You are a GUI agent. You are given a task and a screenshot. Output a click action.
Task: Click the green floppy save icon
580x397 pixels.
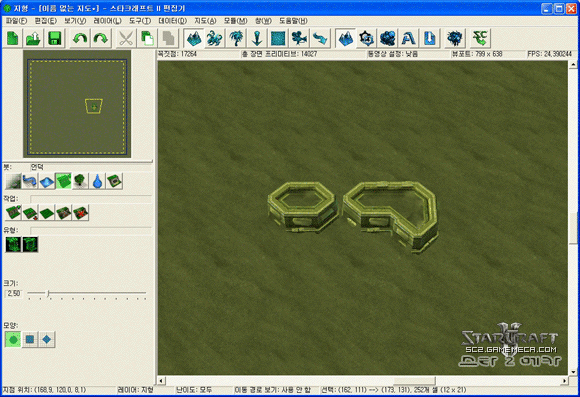[x=54, y=38]
